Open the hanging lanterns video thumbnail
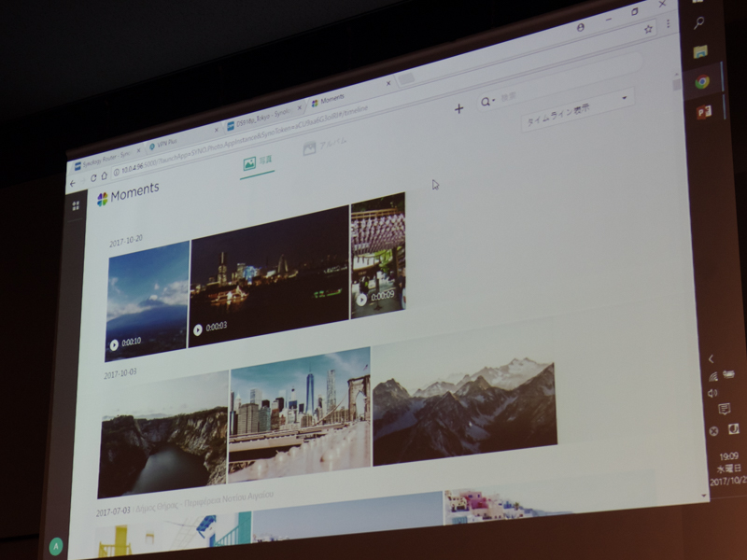Viewport: 747px width, 560px height. 378,256
